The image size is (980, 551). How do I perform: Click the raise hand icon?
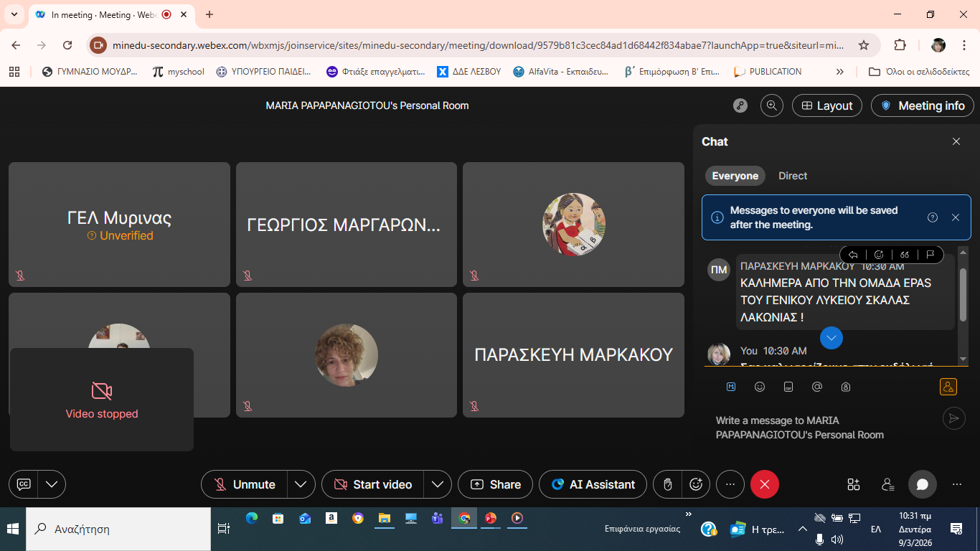(667, 484)
